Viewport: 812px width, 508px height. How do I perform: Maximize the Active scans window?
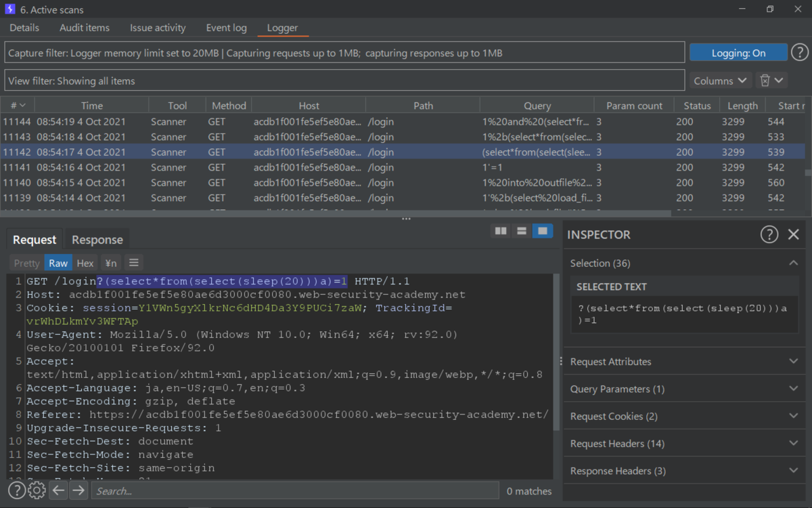click(770, 9)
